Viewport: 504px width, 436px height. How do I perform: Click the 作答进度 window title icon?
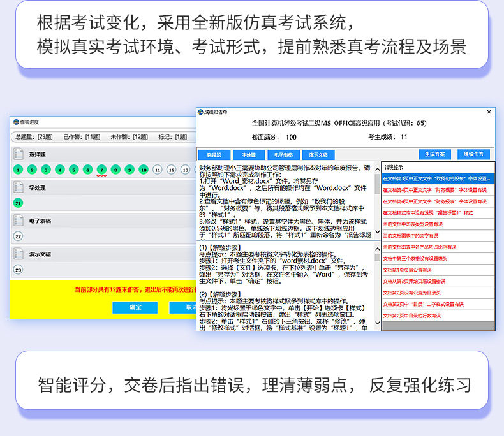tap(16, 122)
